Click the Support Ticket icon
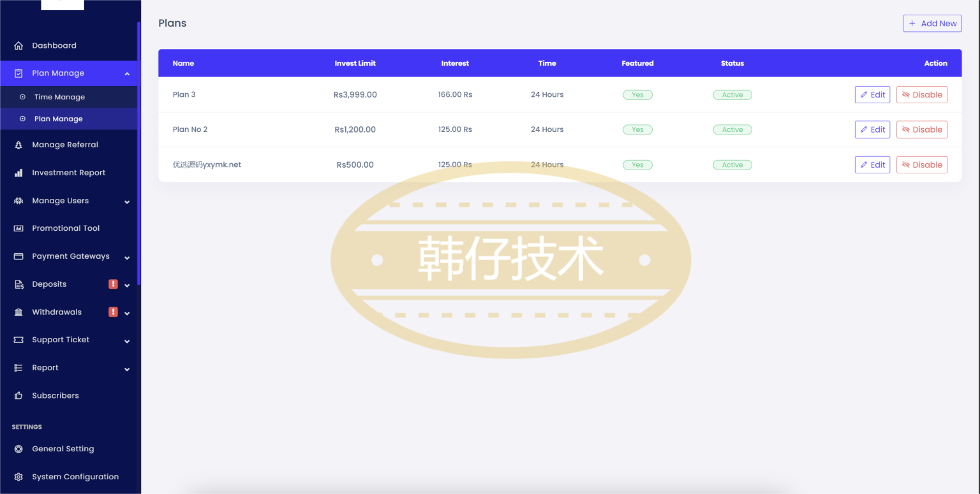Viewport: 980px width, 494px height. point(19,340)
